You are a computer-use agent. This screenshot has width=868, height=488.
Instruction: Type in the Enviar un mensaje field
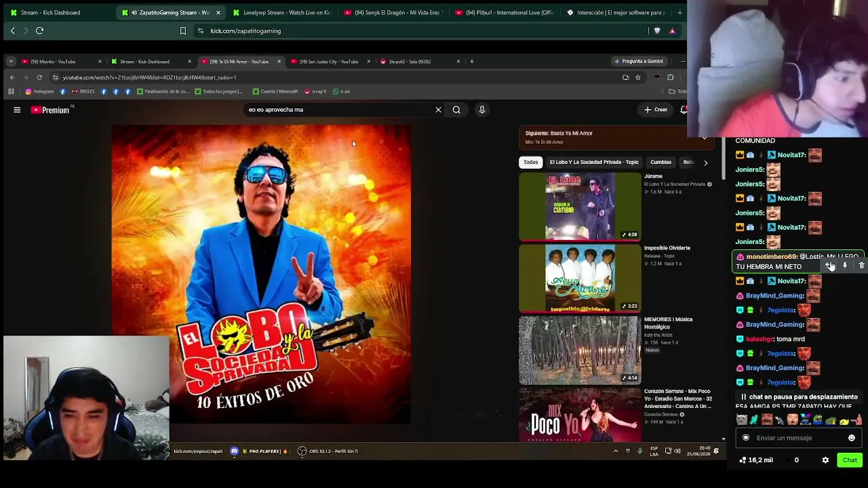point(799,438)
